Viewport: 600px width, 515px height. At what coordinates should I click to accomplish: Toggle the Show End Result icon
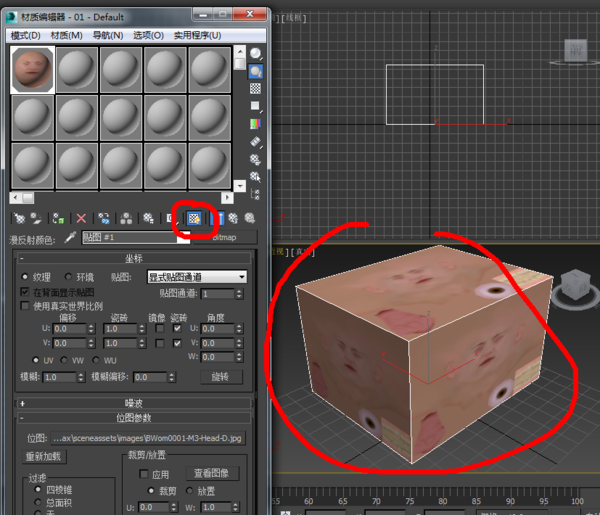tap(217, 218)
